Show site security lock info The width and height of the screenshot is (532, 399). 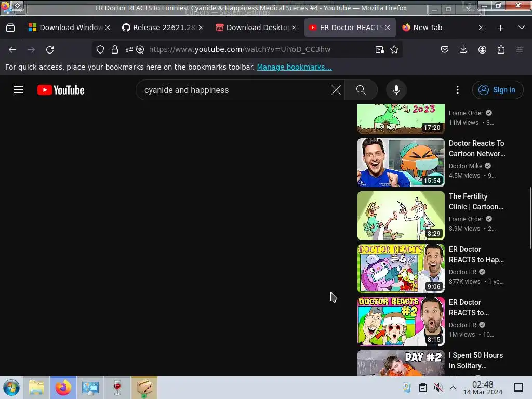coord(115,49)
